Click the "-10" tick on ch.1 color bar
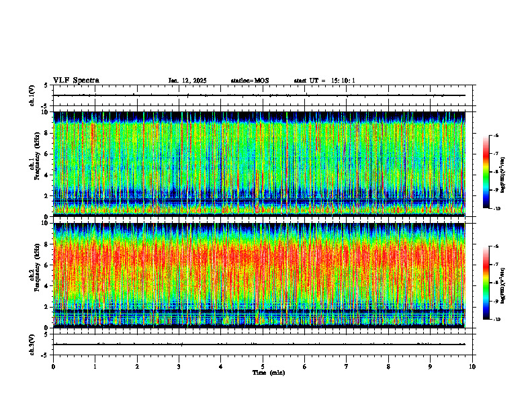 (496, 209)
